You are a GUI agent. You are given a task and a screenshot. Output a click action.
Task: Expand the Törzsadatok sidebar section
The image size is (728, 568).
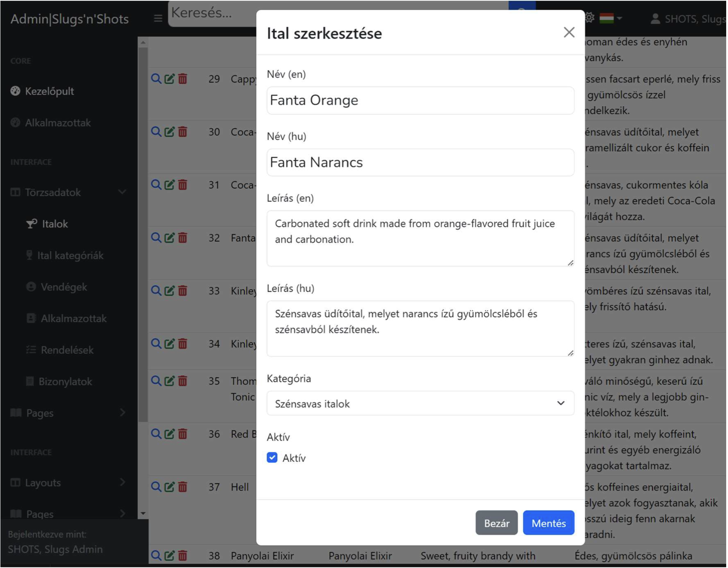(x=69, y=192)
